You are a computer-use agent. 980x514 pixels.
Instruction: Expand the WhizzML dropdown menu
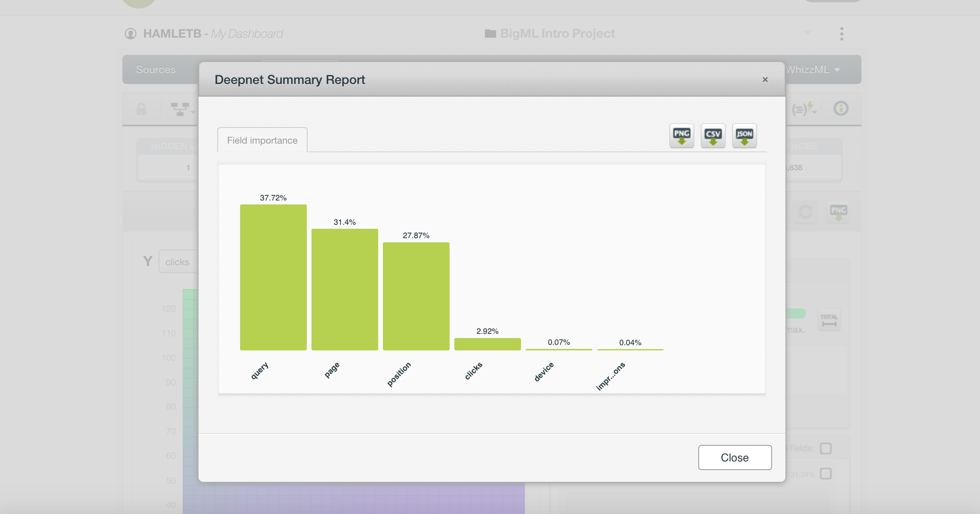813,69
